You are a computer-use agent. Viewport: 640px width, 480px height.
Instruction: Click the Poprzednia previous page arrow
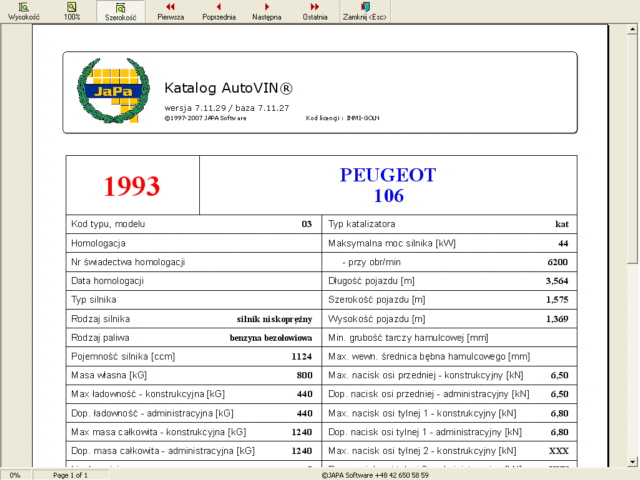click(219, 11)
